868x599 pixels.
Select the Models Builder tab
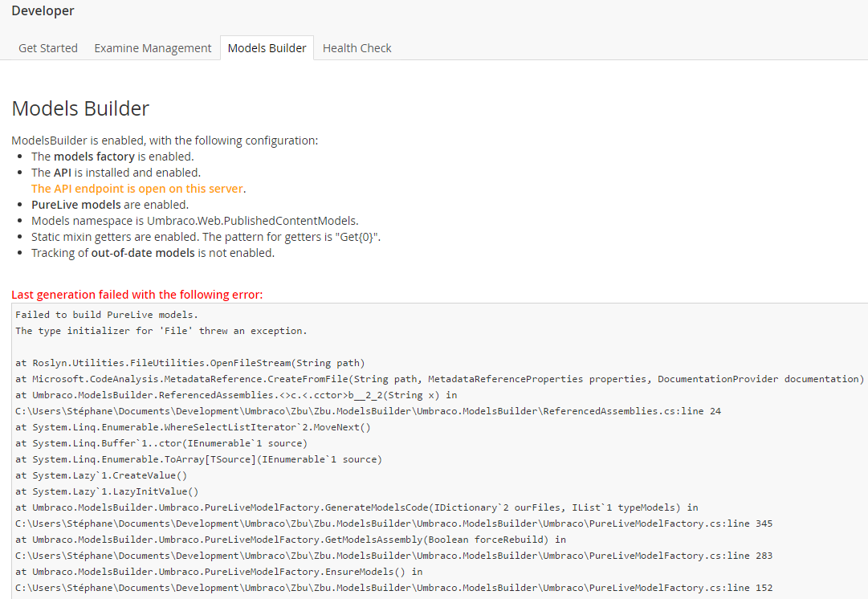[x=267, y=48]
